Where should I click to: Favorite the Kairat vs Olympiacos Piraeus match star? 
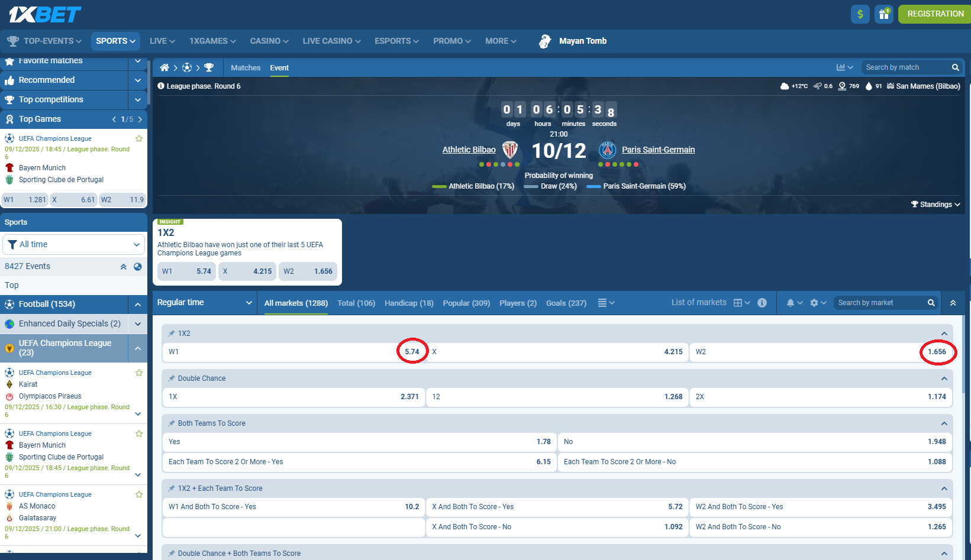[x=139, y=373]
